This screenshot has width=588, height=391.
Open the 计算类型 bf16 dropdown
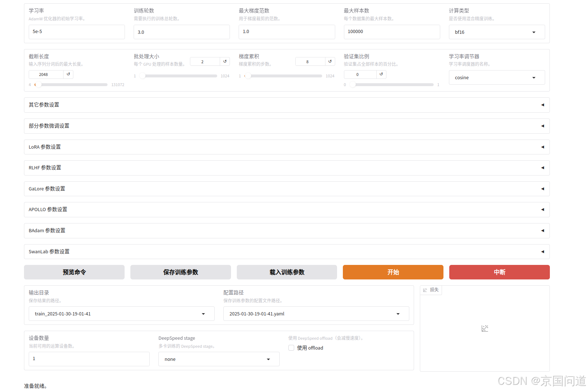click(x=497, y=32)
